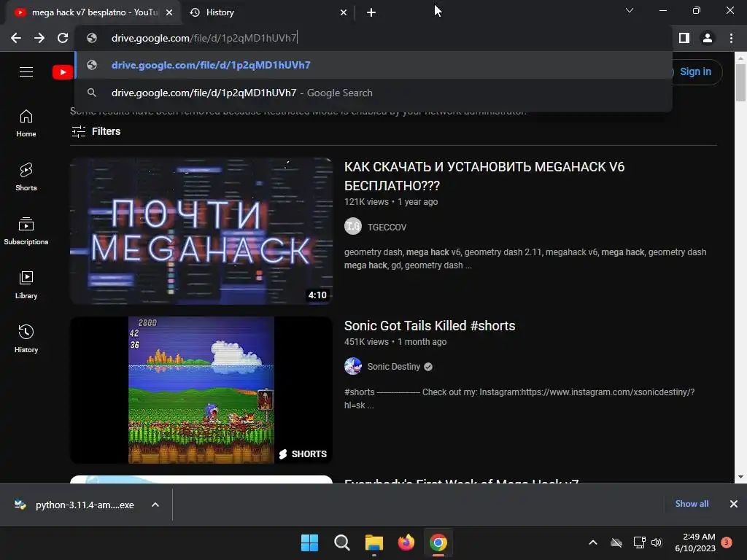Screen dimensions: 747x560
Task: Click '121K views' text under first video
Action: [366, 202]
